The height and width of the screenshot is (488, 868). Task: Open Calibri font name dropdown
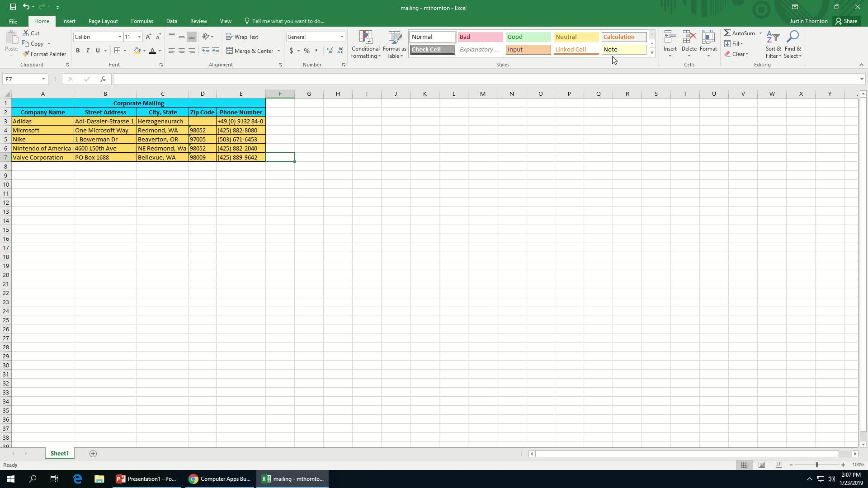pos(120,37)
